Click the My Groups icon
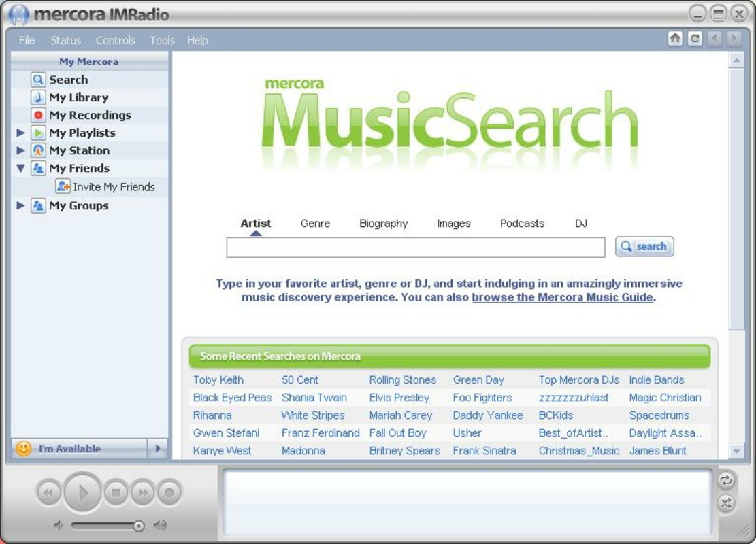The height and width of the screenshot is (544, 756). [38, 206]
